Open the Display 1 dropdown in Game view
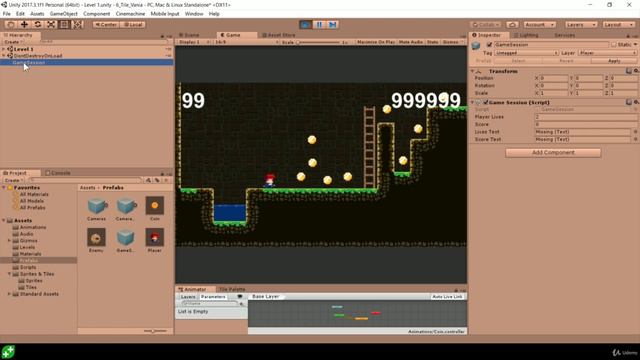Screen dimensions: 640x360 click(194, 42)
